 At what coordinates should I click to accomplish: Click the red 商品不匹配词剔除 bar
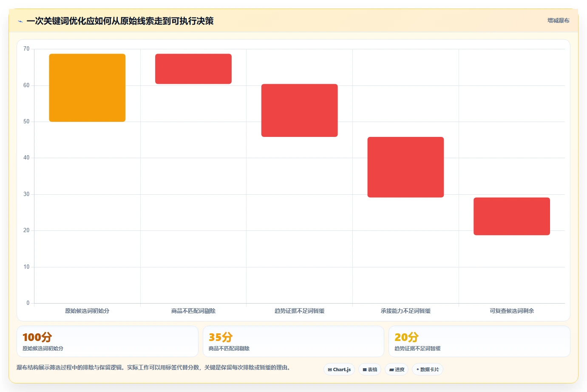193,69
